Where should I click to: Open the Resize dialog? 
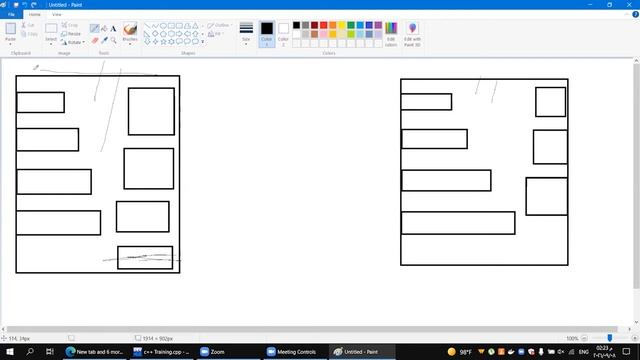[x=71, y=34]
